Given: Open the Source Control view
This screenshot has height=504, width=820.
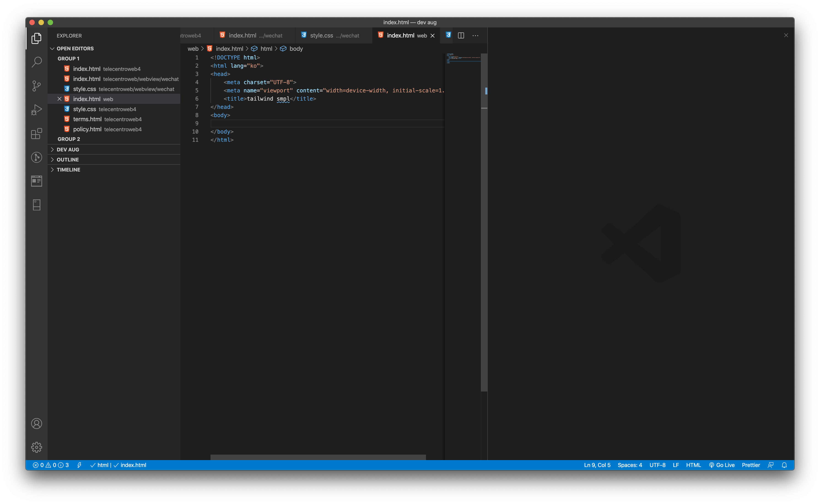Looking at the screenshot, I should [36, 86].
